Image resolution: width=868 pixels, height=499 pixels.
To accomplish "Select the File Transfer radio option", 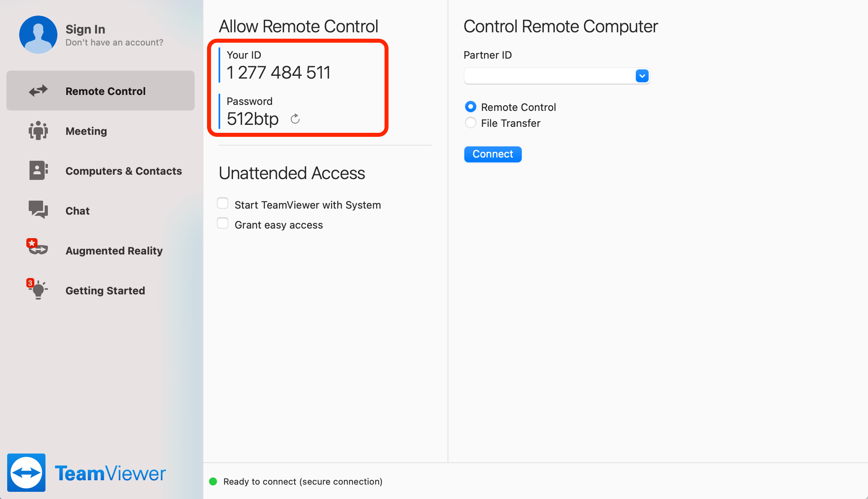I will tap(471, 123).
